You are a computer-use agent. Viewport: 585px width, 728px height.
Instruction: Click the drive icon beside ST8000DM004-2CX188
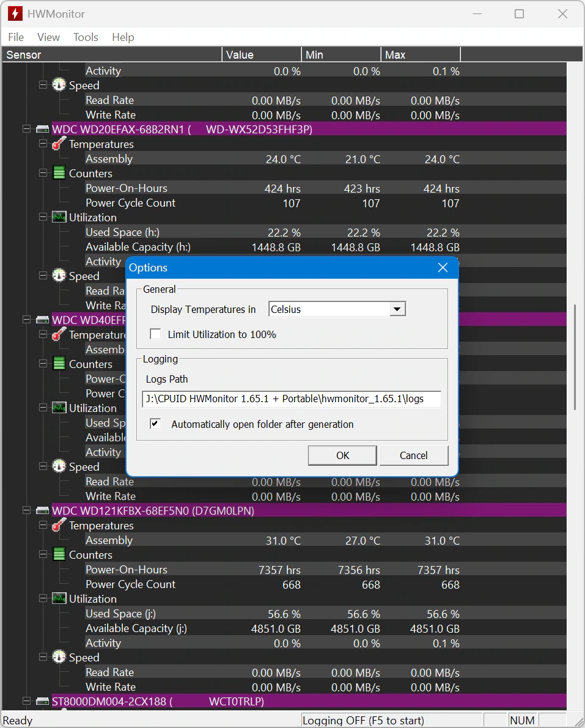[x=43, y=701]
